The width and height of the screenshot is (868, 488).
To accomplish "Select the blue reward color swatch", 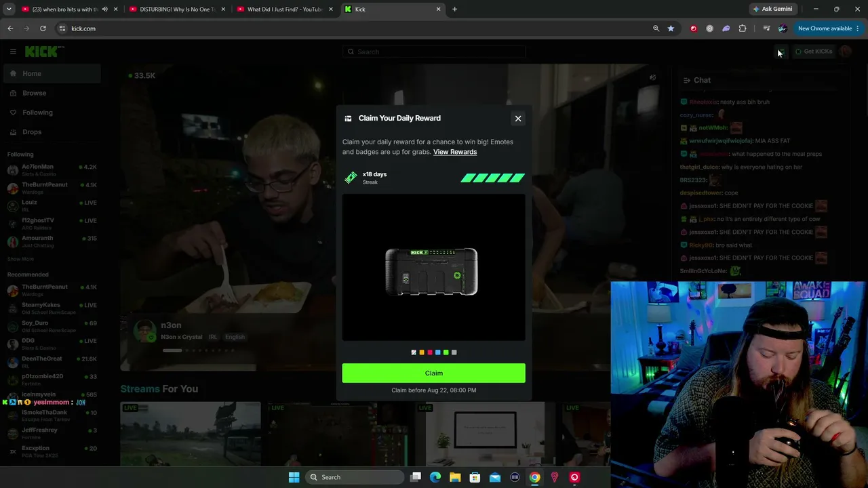I will (x=438, y=352).
